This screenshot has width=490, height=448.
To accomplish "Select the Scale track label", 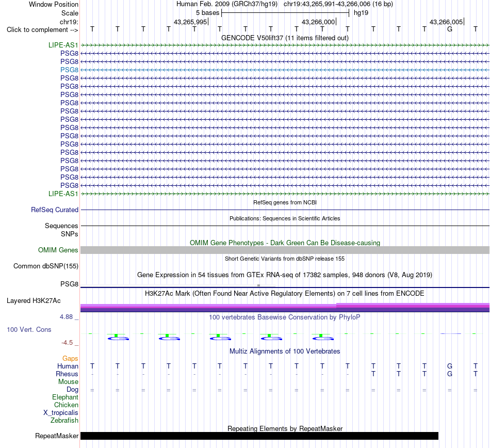I will 70,13.
